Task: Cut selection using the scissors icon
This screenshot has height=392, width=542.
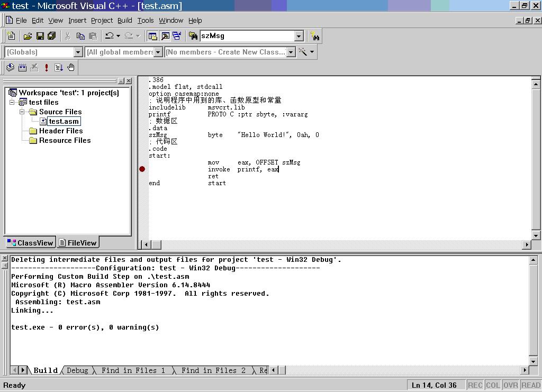Action: tap(68, 36)
